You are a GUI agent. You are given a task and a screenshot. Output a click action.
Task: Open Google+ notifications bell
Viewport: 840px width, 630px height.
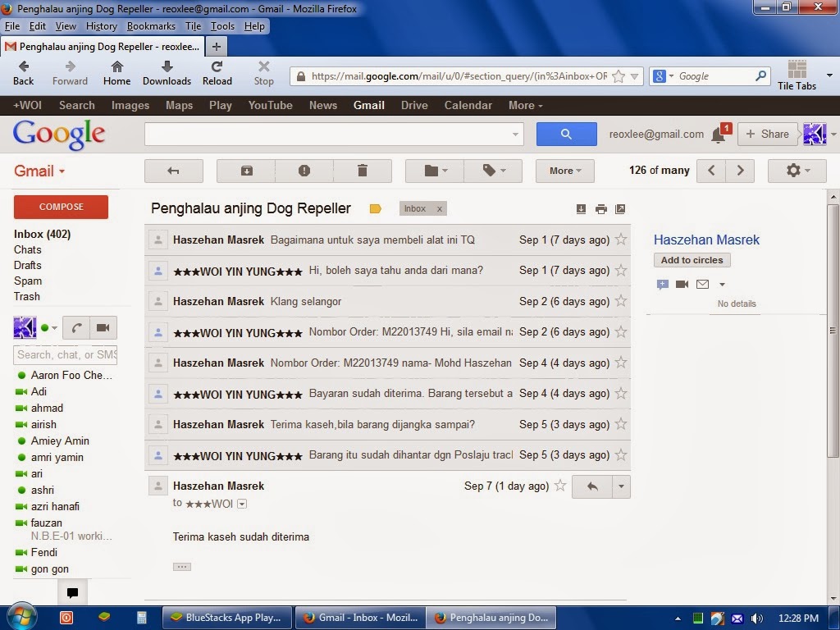tap(719, 135)
